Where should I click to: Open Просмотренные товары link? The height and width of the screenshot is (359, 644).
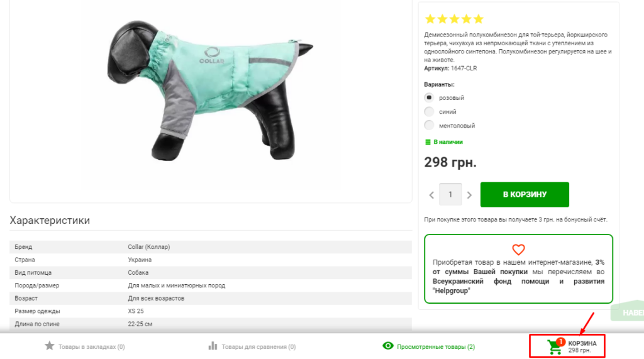pyautogui.click(x=436, y=346)
